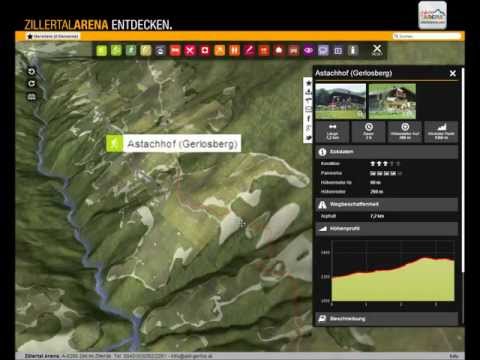Select the dark framed-square icon in toolbar
The width and height of the screenshot is (480, 360).
pos(338,51)
